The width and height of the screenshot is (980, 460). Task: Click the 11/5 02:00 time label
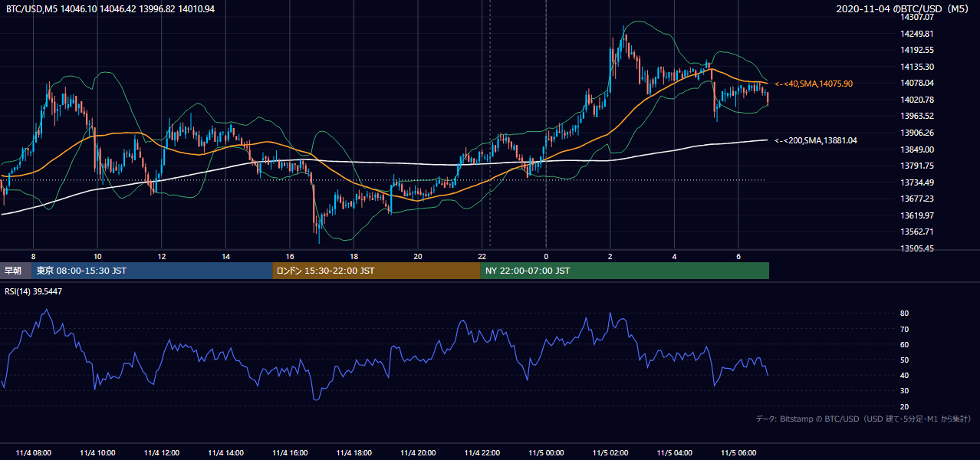(x=610, y=452)
